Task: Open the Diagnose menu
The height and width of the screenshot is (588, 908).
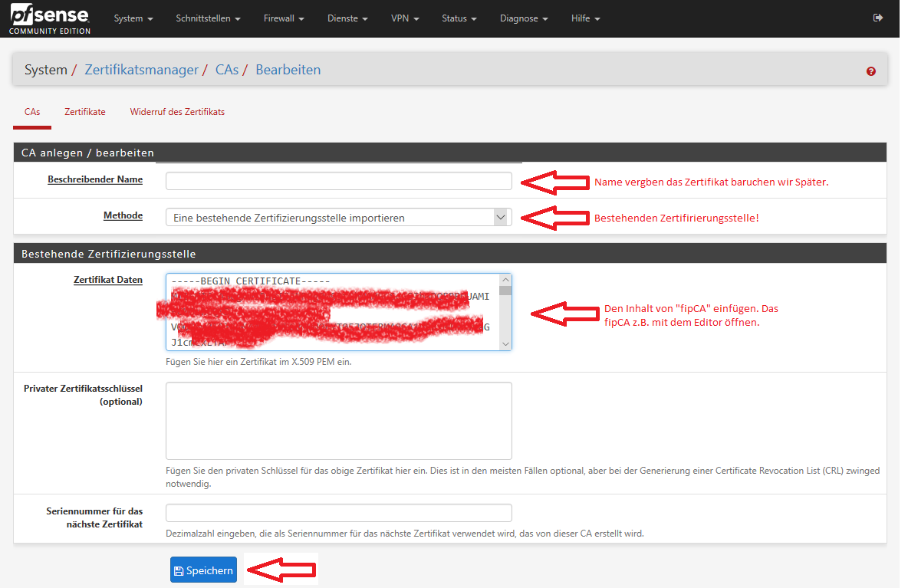Action: (x=524, y=18)
